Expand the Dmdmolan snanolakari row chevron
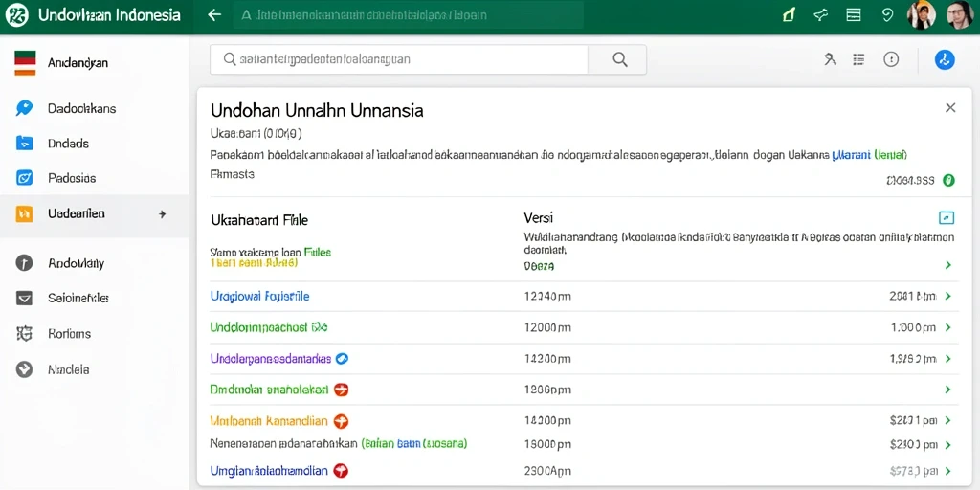Viewport: 980px width, 490px height. coord(948,390)
